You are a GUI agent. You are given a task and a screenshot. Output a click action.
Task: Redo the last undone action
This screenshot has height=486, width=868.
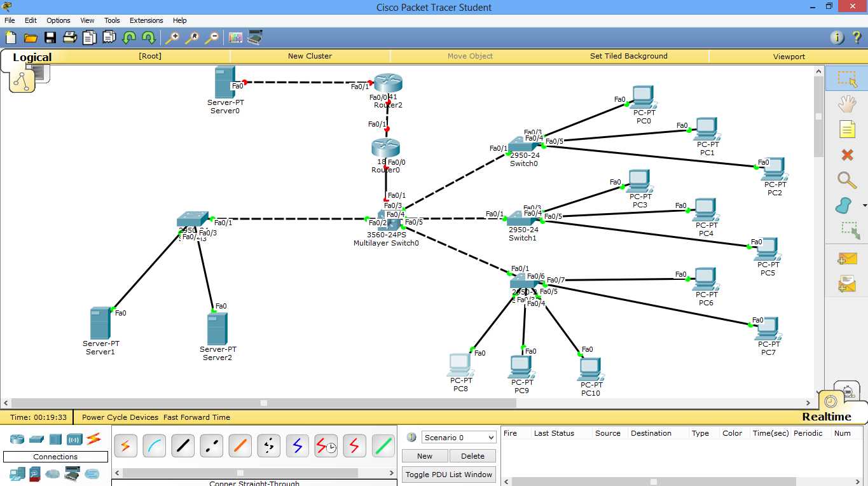coord(148,38)
